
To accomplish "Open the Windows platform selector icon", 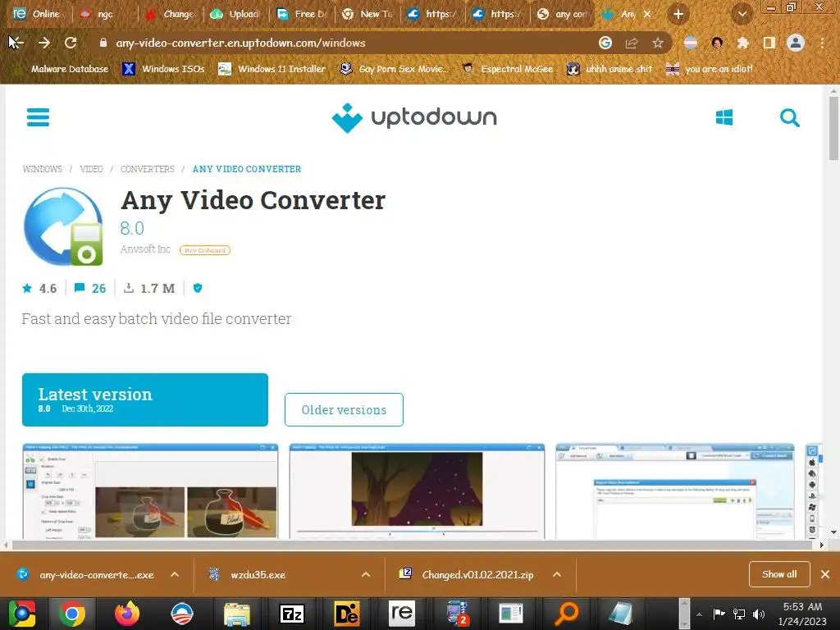I will 724,117.
